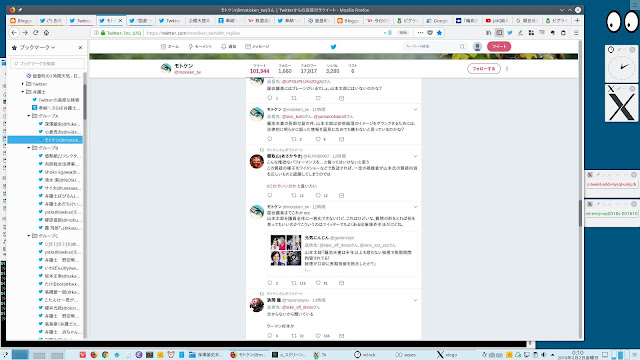
Task: Click the green padlock site security icon
Action: tap(103, 33)
